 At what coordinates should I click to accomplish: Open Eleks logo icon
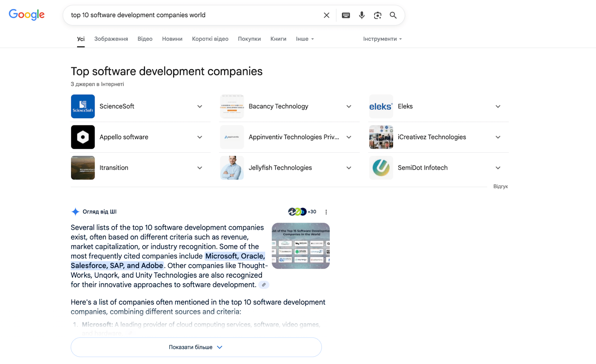(x=381, y=106)
